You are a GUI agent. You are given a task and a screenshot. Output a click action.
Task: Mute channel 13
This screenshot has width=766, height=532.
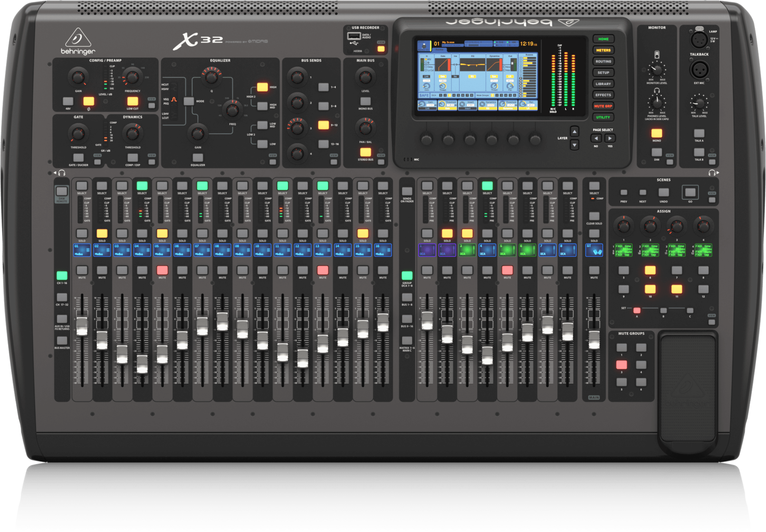[x=323, y=270]
